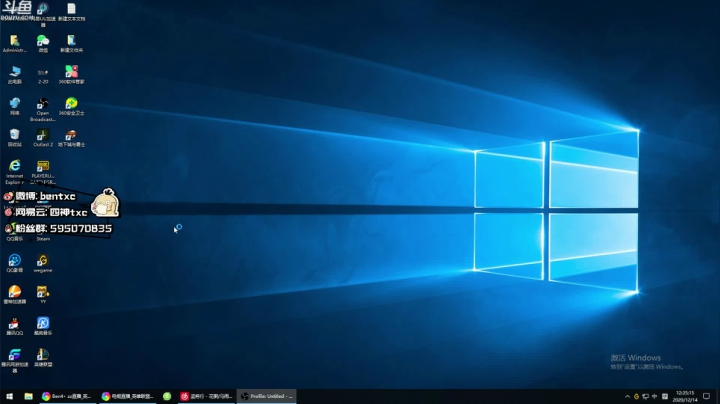Toggle the Chinese (中) input method indicator

[654, 396]
